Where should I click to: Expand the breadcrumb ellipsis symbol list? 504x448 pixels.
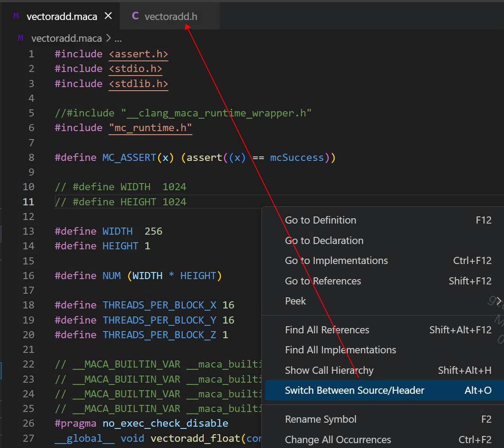[x=118, y=39]
